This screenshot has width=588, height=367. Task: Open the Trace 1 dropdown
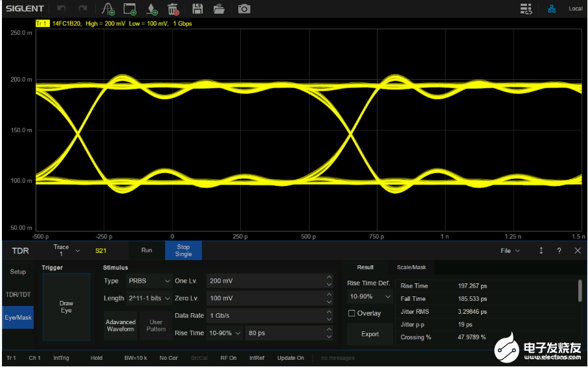(x=66, y=250)
